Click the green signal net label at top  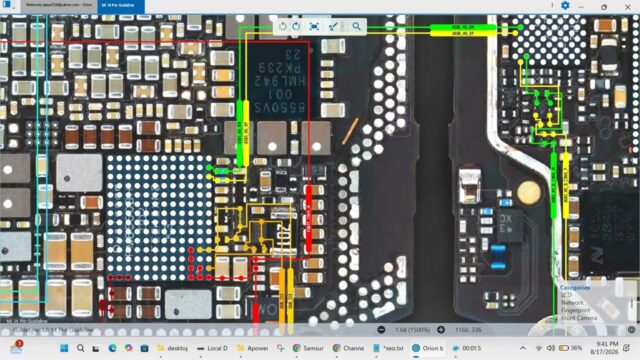point(462,27)
